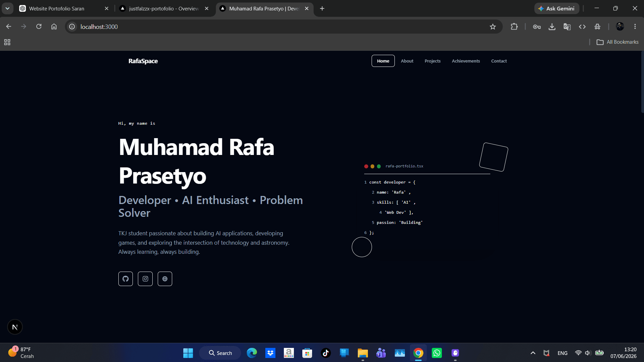Open the globe website icon link

pos(165,279)
